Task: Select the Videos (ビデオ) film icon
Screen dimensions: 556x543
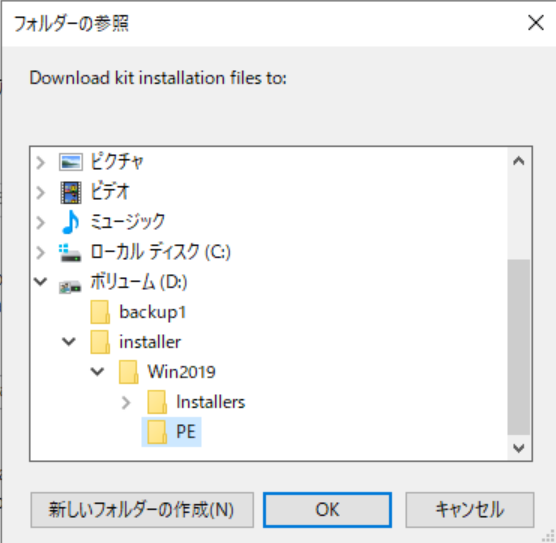Action: tap(71, 193)
